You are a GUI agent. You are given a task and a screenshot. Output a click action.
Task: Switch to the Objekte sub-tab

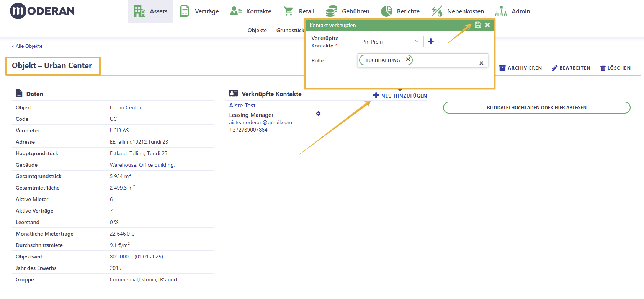click(x=257, y=30)
